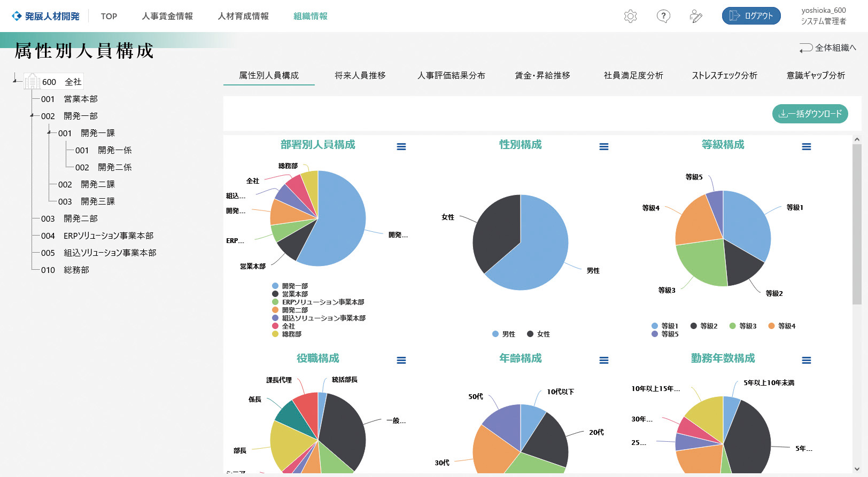
Task: Open the settings gear icon
Action: pyautogui.click(x=631, y=16)
